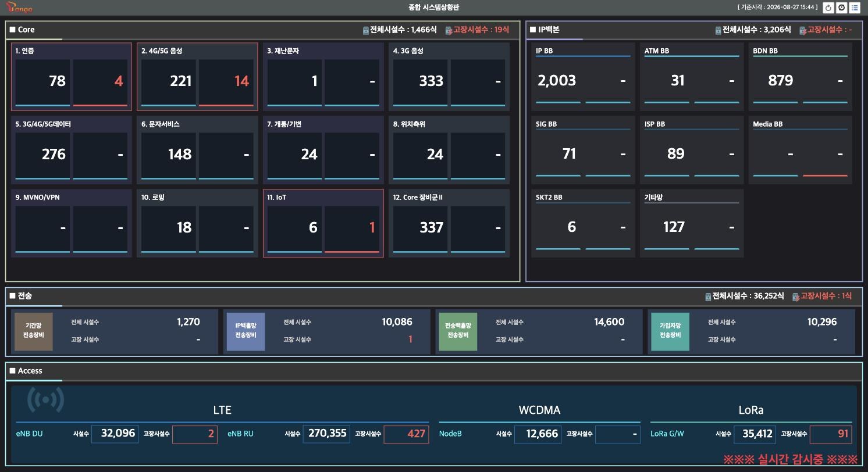Click the Core fault facilities icon

pos(449,30)
